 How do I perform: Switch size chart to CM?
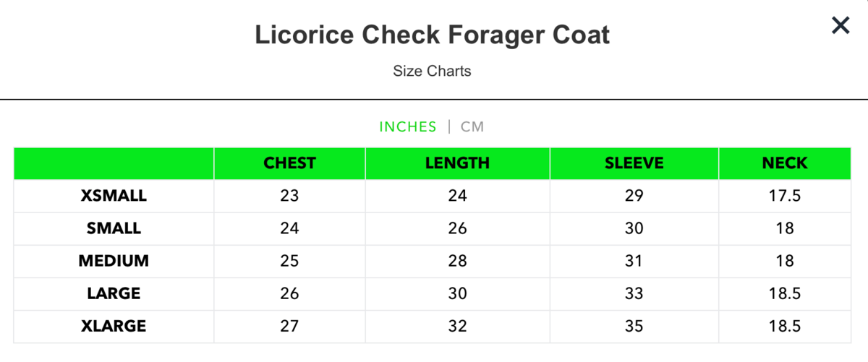pyautogui.click(x=472, y=127)
